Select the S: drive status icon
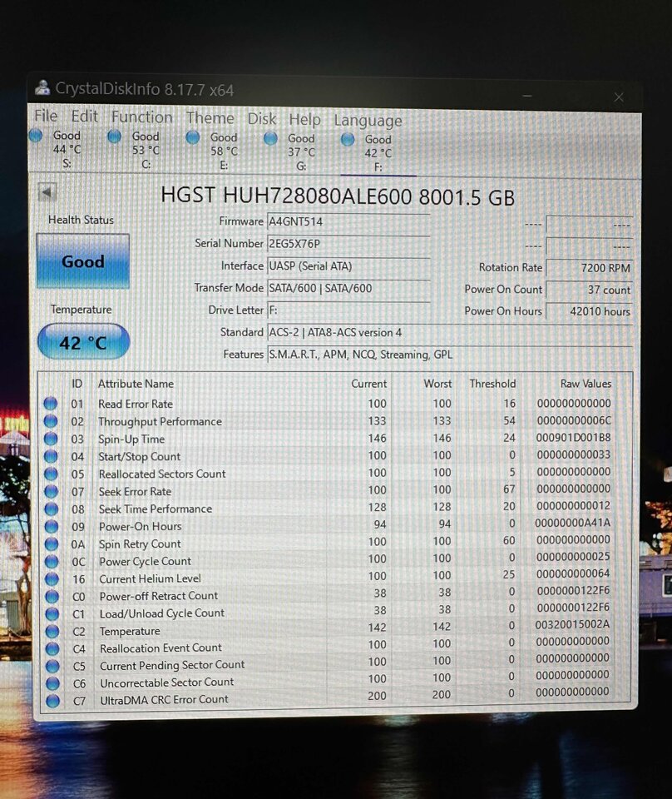Viewport: 672px width, 799px height. click(36, 136)
